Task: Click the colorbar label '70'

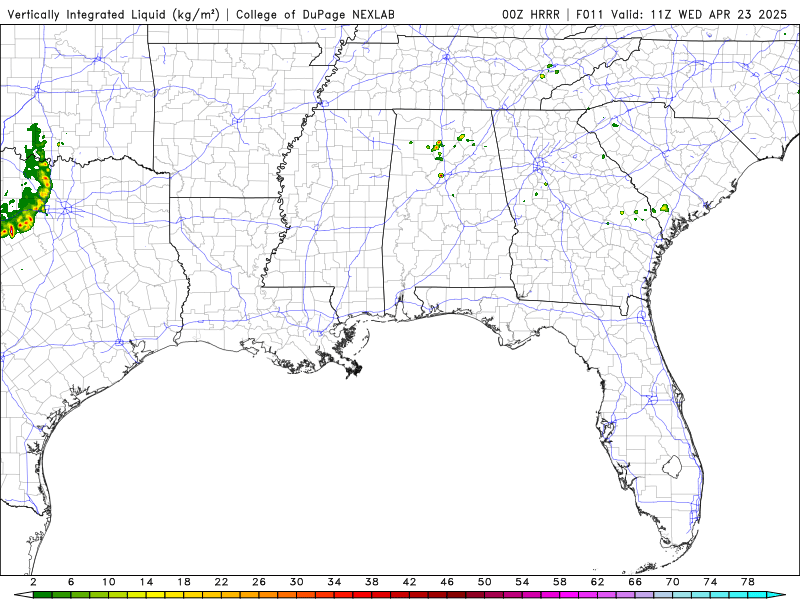Action: pos(672,582)
